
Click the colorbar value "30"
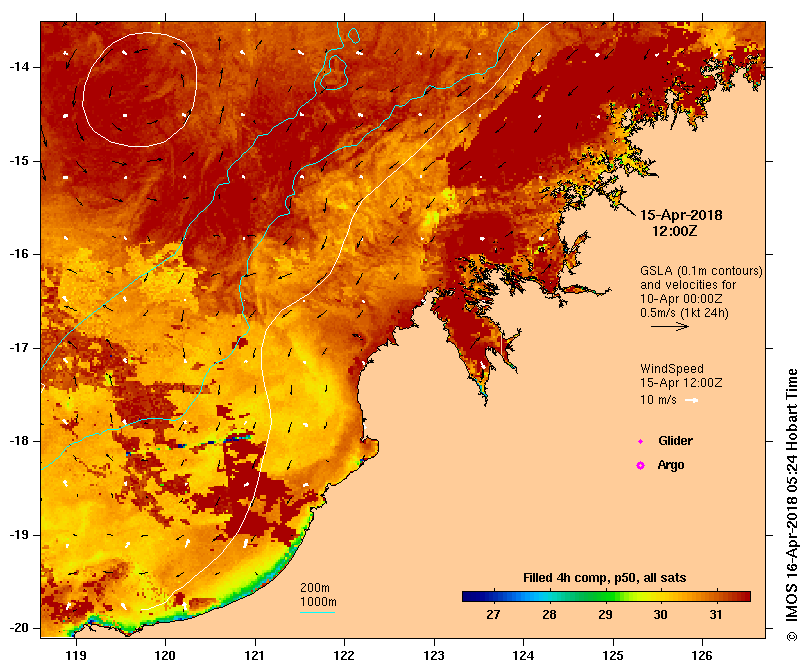click(660, 615)
